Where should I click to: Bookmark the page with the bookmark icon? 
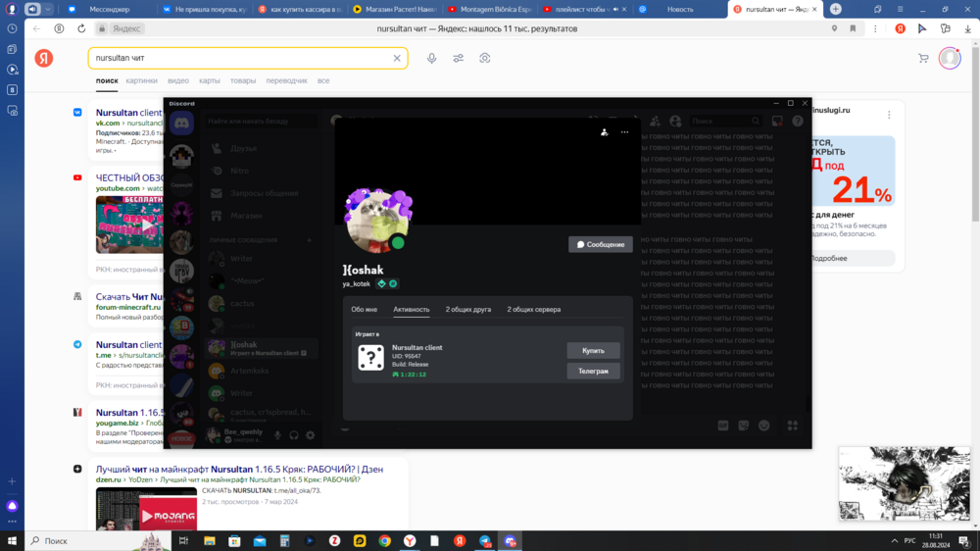coord(853,28)
